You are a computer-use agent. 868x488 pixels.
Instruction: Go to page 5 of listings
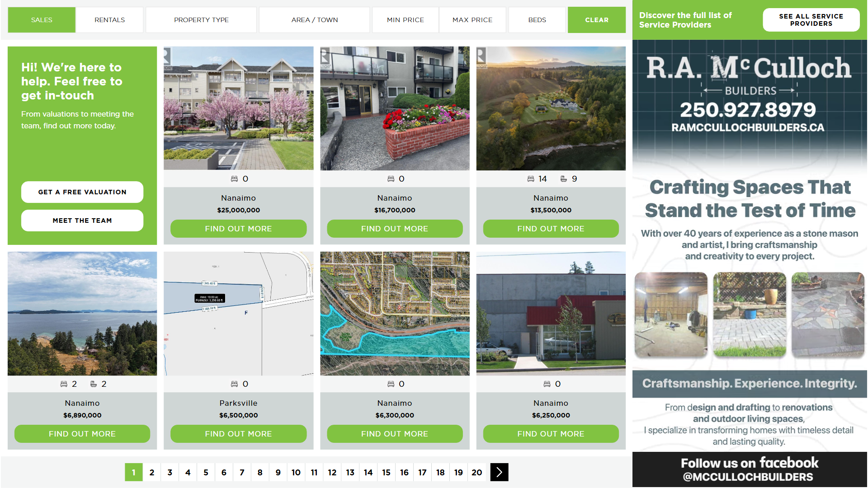click(206, 472)
